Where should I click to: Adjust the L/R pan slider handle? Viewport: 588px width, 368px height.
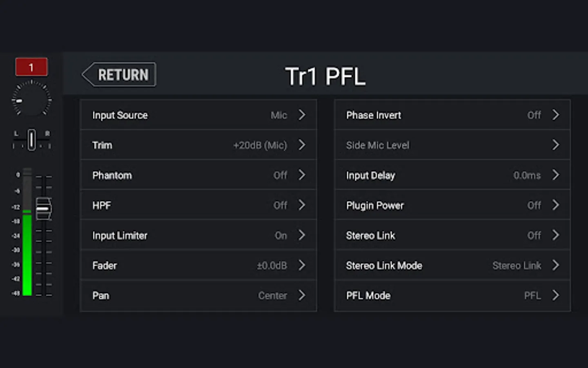pyautogui.click(x=31, y=139)
